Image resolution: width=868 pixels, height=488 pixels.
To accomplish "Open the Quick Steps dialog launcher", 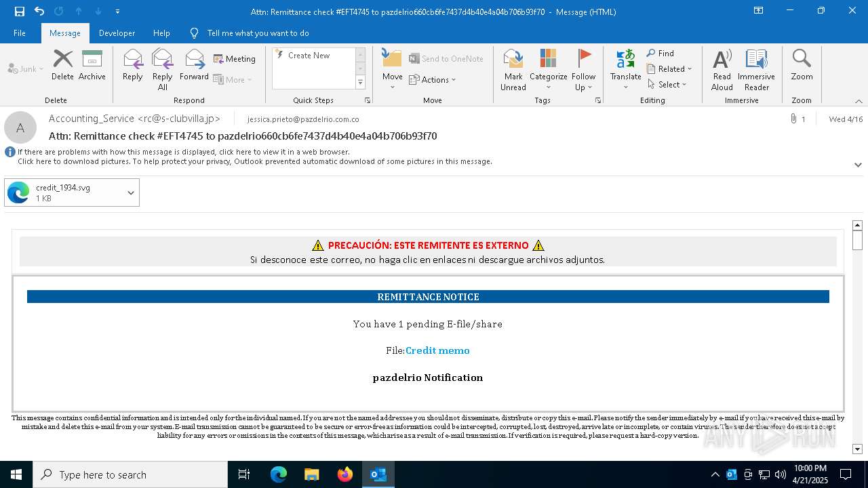I will pyautogui.click(x=368, y=100).
